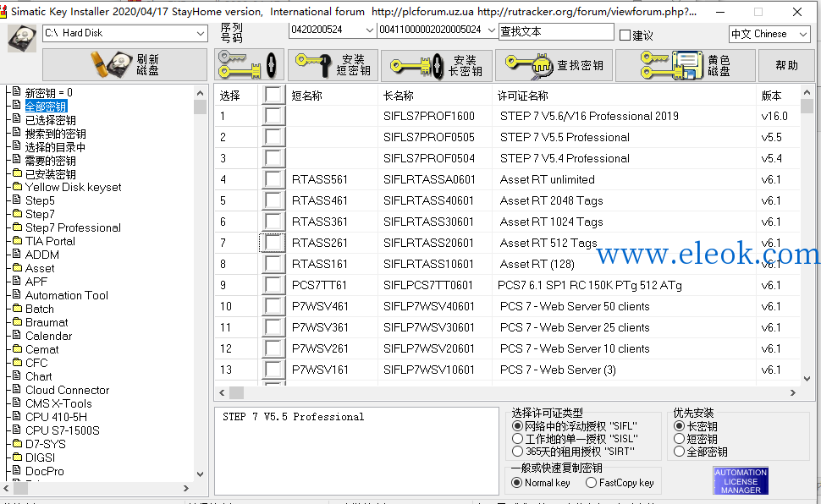Install the long key (安装长密钥)
This screenshot has width=821, height=504.
pyautogui.click(x=437, y=65)
